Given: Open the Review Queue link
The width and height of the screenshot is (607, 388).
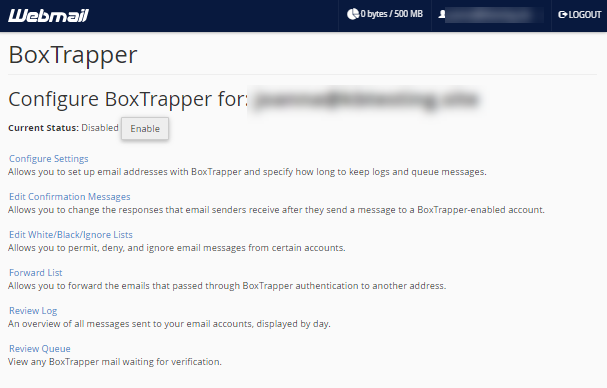Looking at the screenshot, I should [x=40, y=349].
